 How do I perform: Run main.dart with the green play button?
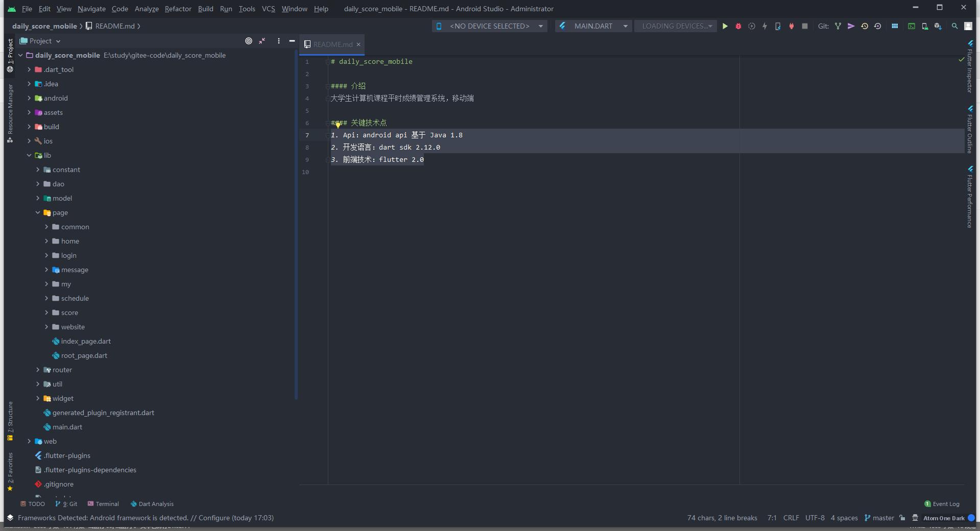(725, 26)
